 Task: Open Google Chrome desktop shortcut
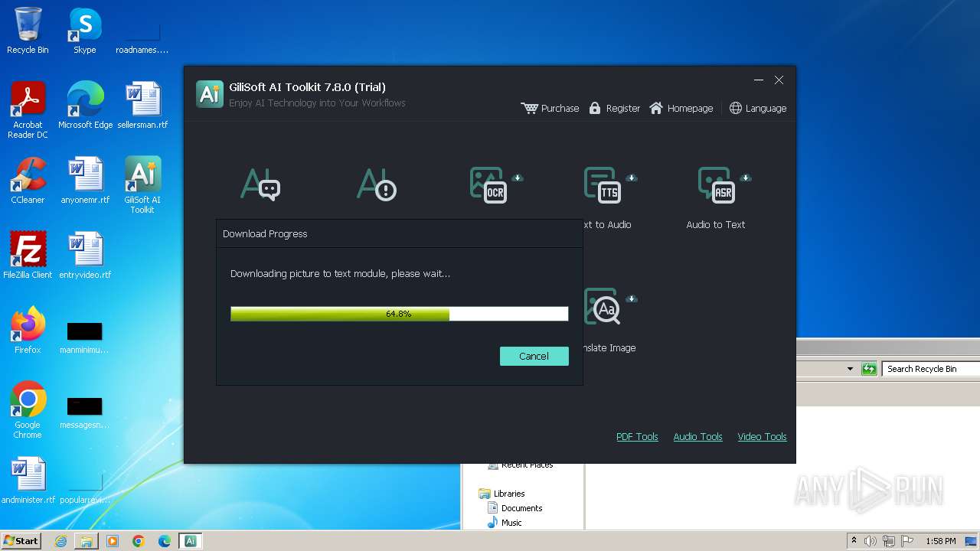[28, 410]
